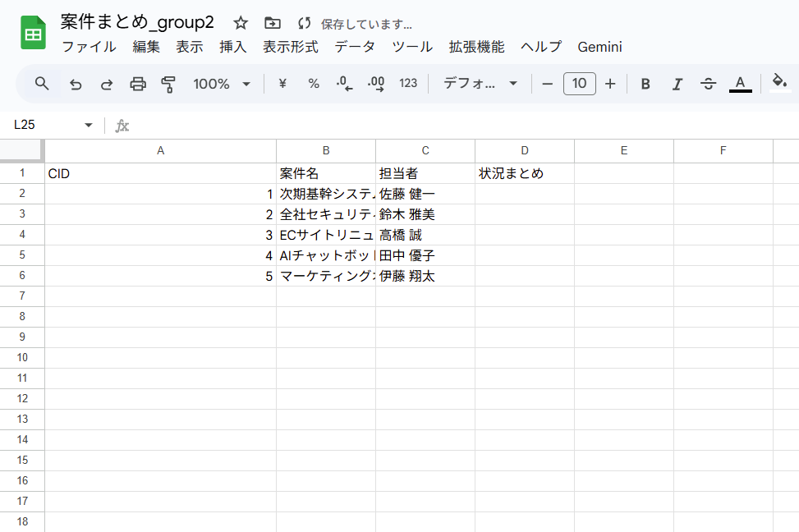799x532 pixels.
Task: Open the text color picker
Action: point(740,84)
